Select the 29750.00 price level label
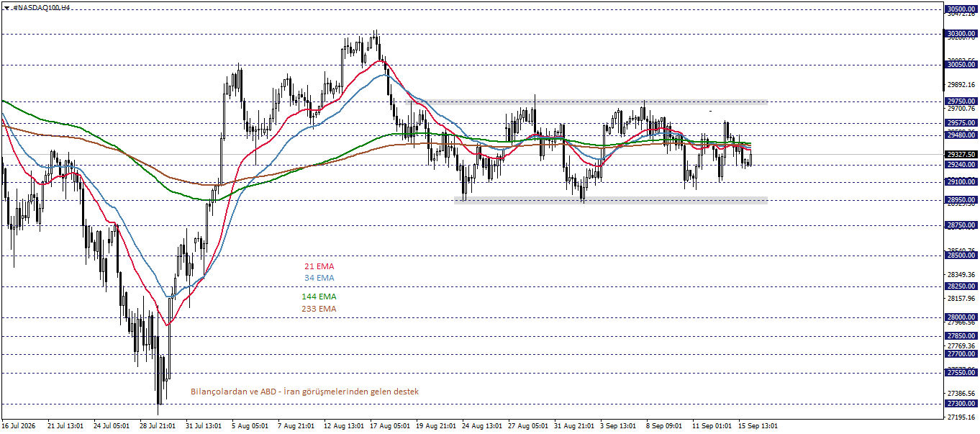Screen dimensions: 980x434 point(961,101)
